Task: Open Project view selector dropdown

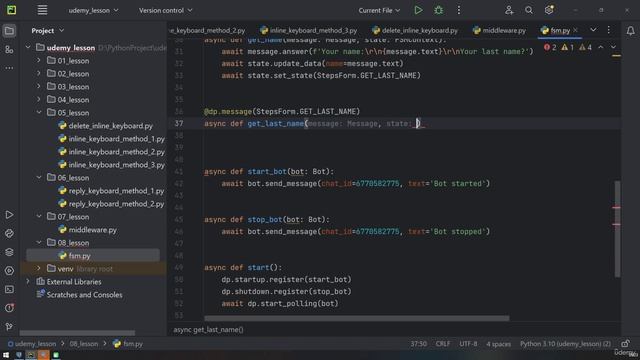Action: pyautogui.click(x=48, y=31)
